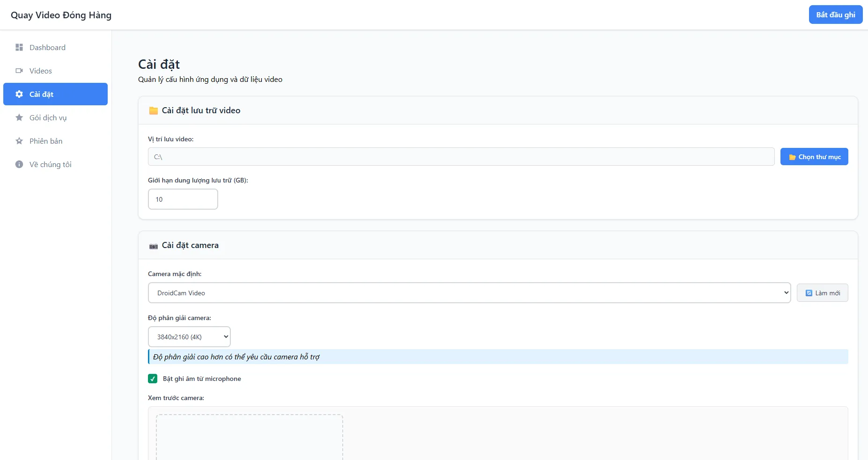
Task: Click the Dashboard grid icon
Action: point(19,47)
